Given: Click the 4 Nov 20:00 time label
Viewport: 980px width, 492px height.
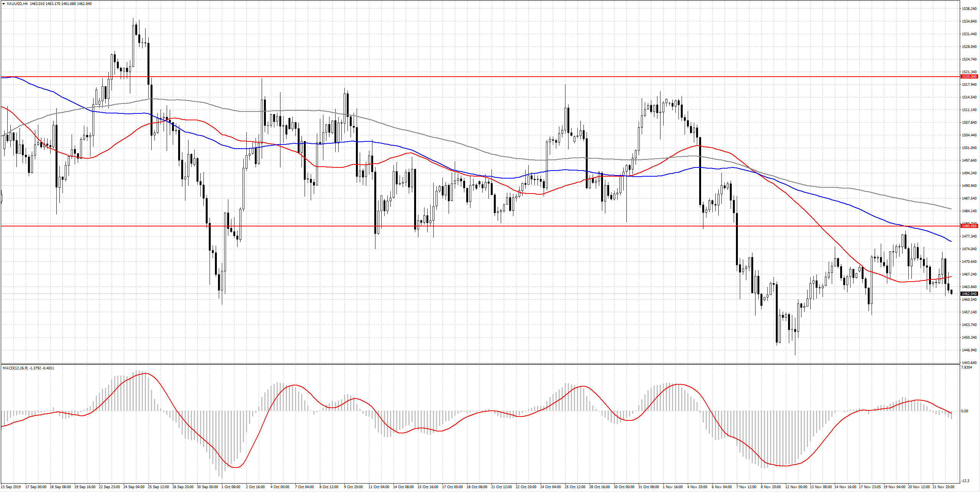Looking at the screenshot, I should (697, 487).
